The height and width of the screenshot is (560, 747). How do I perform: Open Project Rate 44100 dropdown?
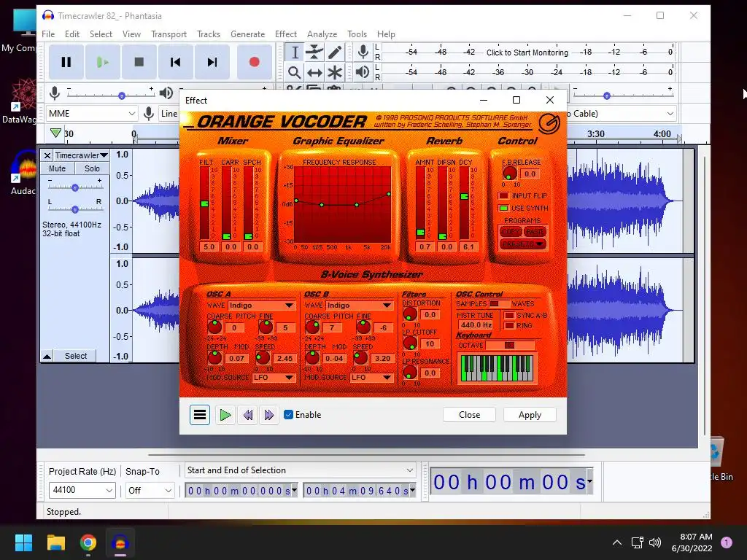82,490
